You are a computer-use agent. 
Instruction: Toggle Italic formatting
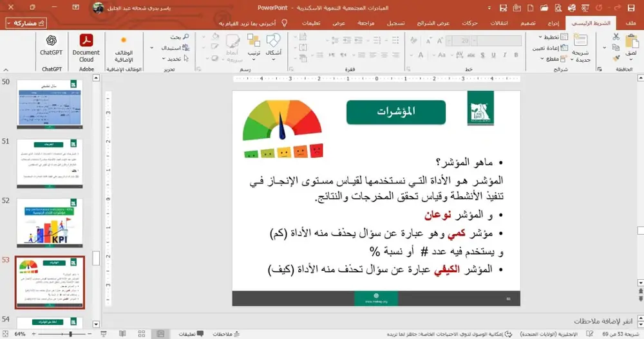click(x=504, y=55)
